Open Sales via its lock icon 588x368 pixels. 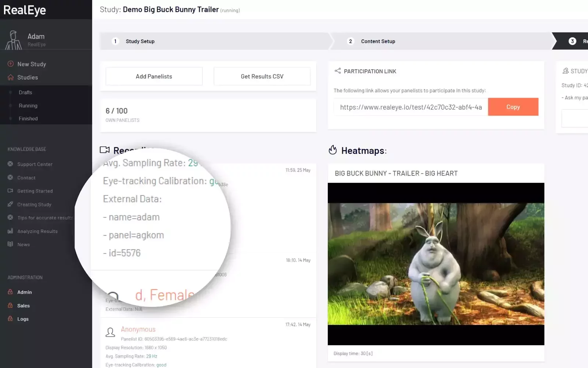coord(10,305)
